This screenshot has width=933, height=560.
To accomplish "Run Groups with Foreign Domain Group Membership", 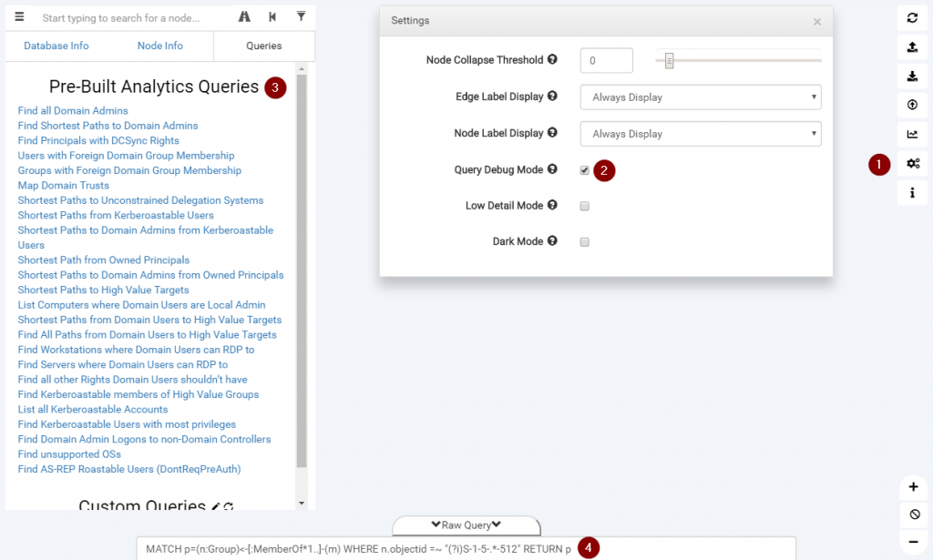I will click(129, 170).
